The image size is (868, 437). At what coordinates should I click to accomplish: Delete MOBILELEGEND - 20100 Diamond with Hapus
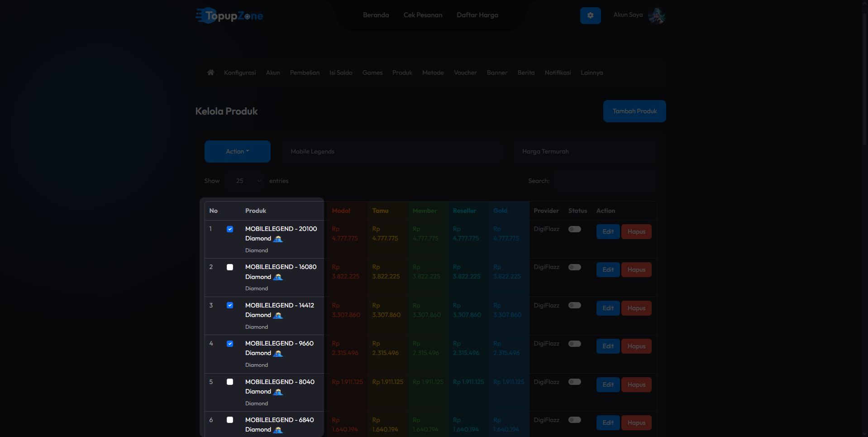tap(636, 231)
